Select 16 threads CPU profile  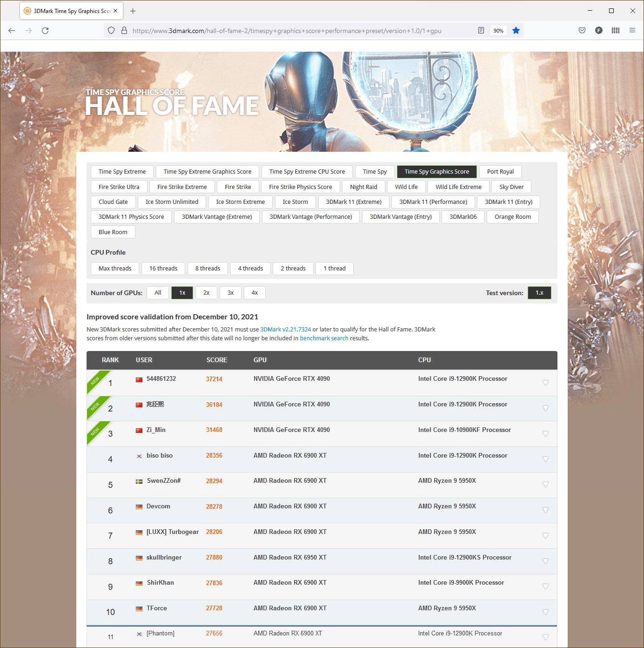[163, 269]
